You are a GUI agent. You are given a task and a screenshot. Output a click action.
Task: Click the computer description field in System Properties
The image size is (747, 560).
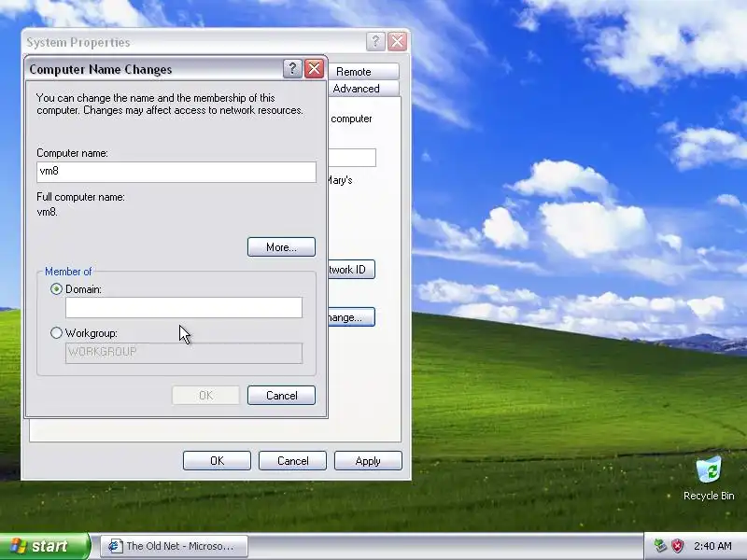point(352,158)
